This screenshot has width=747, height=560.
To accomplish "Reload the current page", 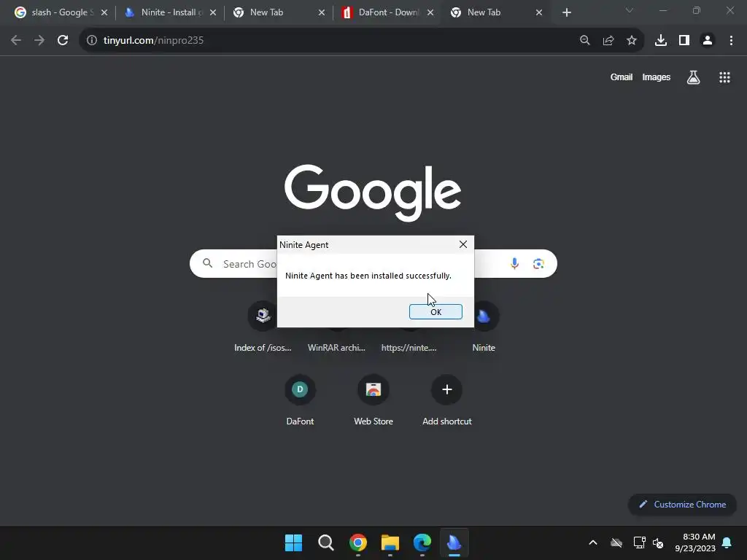I will 63,41.
